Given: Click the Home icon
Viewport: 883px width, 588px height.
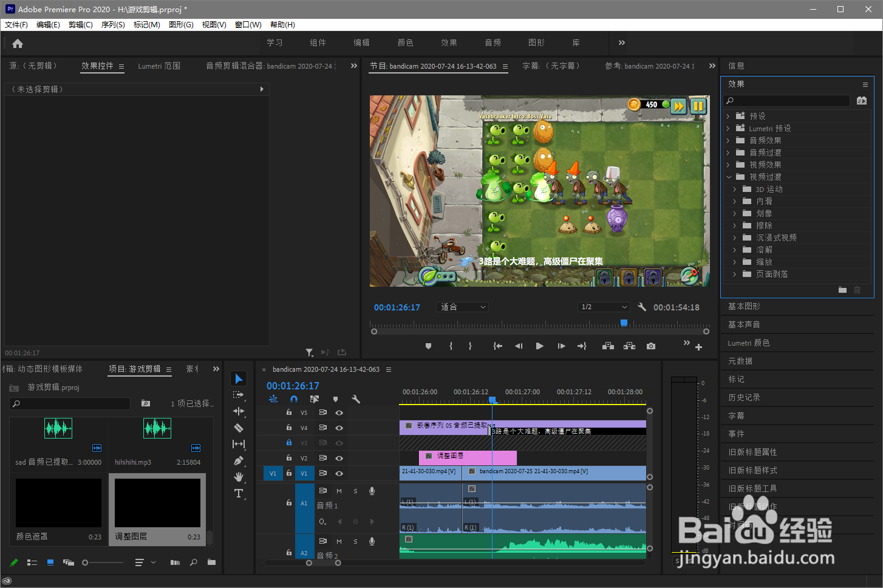Looking at the screenshot, I should (x=18, y=43).
